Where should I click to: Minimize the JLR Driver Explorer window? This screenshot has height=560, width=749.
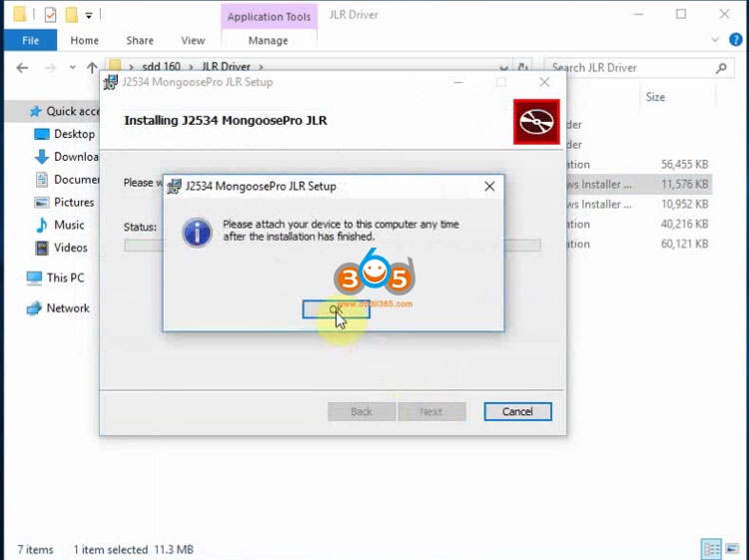638,14
